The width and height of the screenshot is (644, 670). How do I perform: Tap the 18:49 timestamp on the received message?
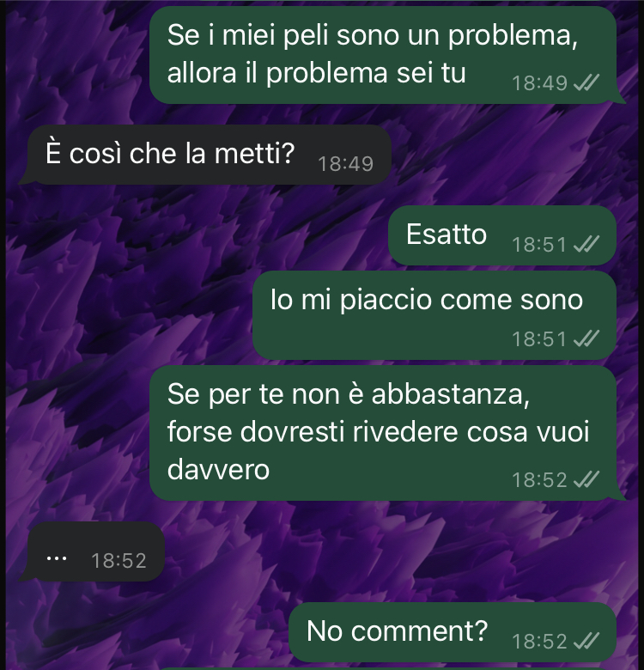pyautogui.click(x=346, y=164)
